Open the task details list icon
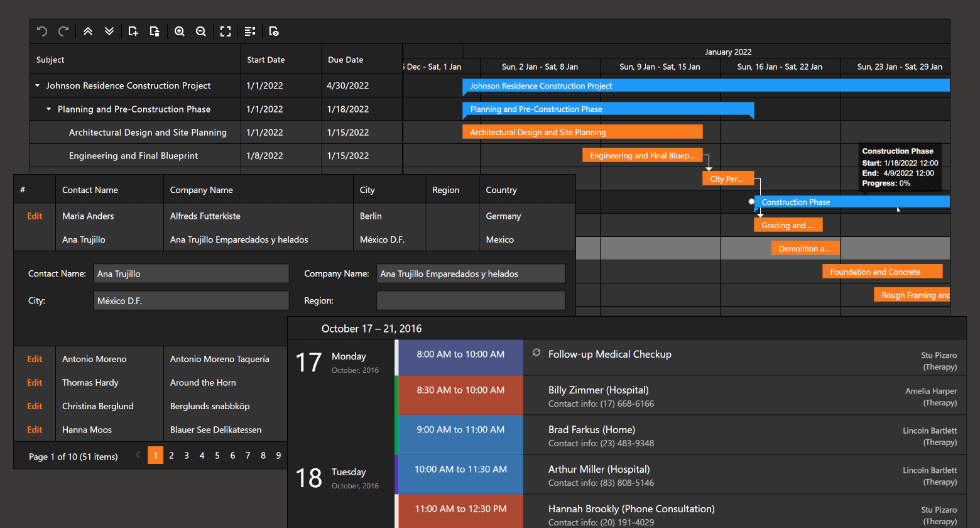The height and width of the screenshot is (528, 980). 250,31
